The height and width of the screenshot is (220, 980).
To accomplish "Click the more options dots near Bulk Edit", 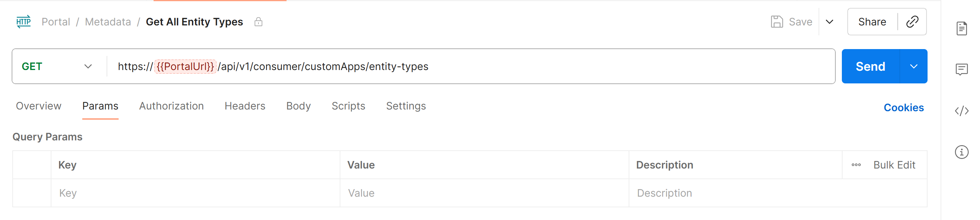I will click(x=857, y=165).
